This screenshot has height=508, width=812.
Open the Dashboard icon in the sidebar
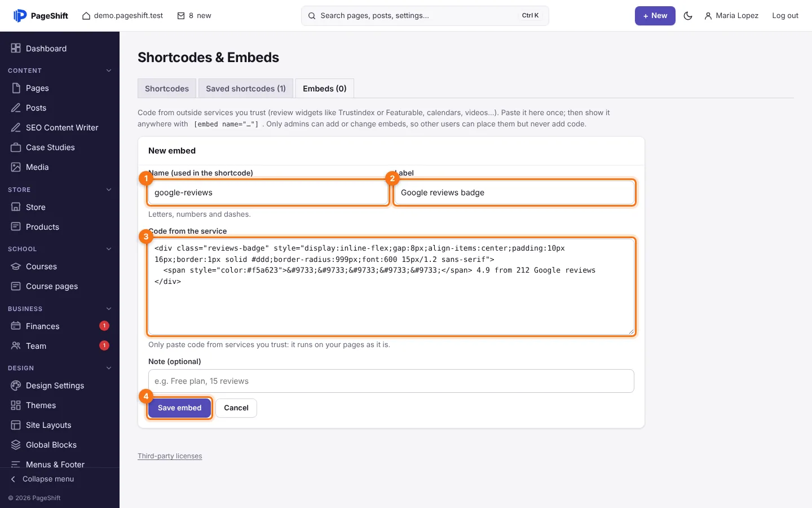click(16, 49)
